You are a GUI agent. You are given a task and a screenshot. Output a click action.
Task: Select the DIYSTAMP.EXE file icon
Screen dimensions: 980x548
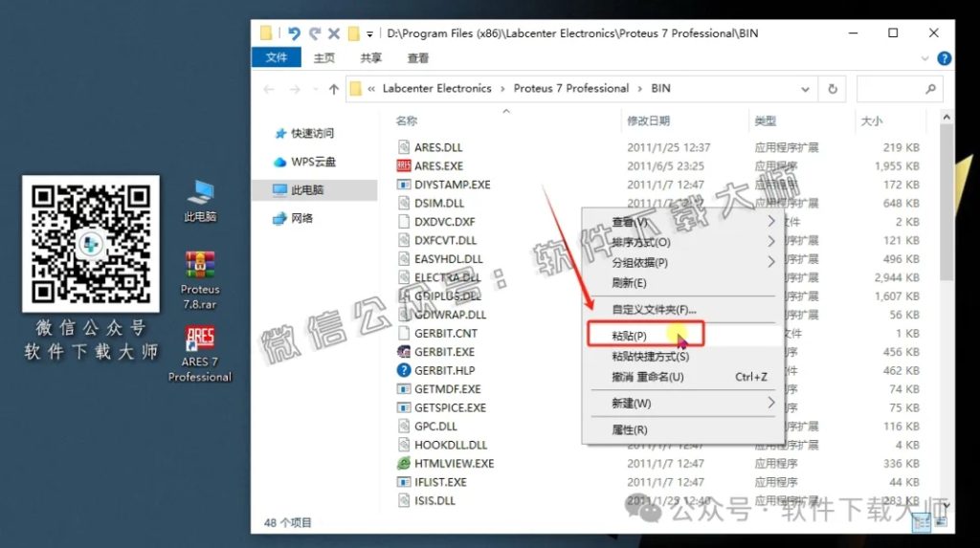click(404, 185)
